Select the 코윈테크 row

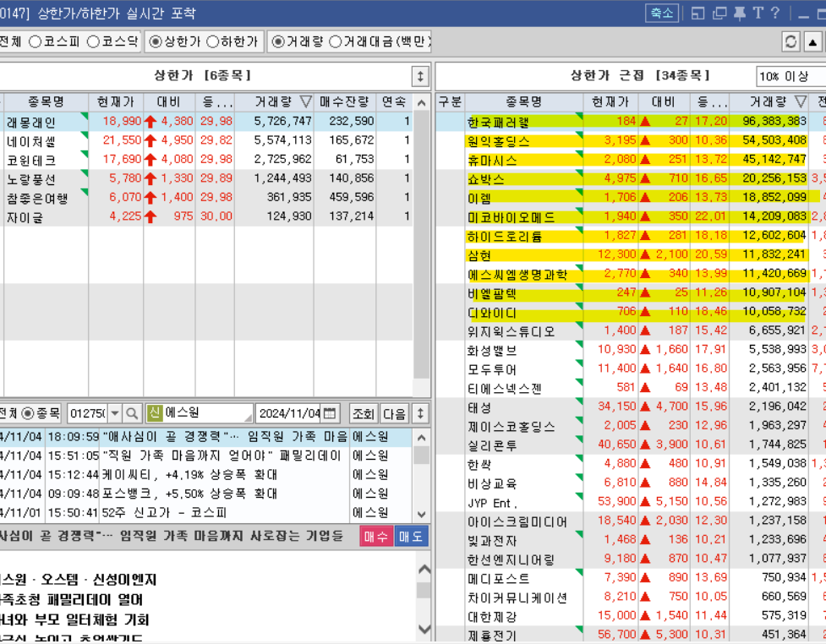[x=206, y=160]
